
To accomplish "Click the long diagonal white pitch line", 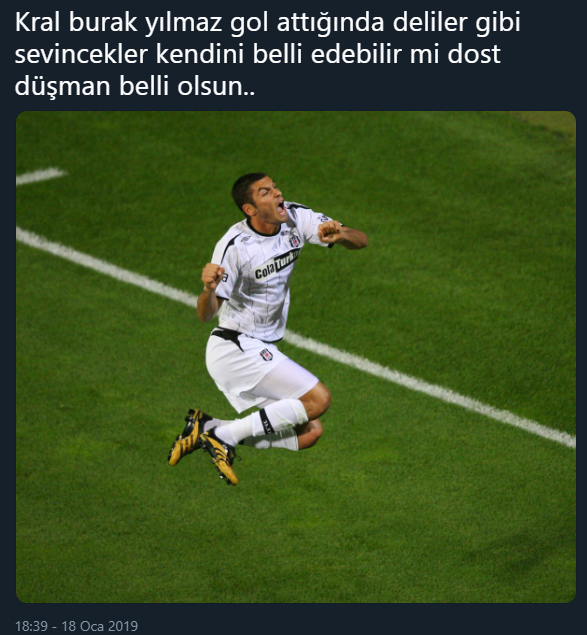I will click(296, 338).
